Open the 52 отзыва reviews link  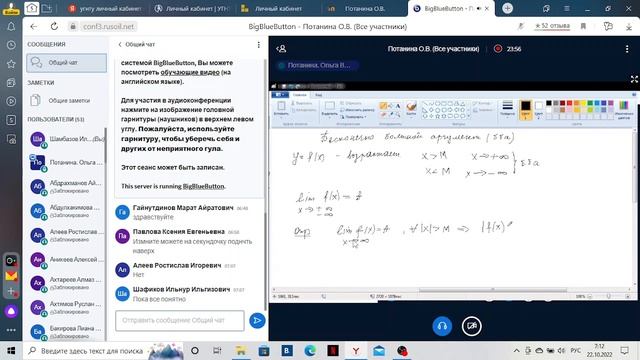coord(552,26)
